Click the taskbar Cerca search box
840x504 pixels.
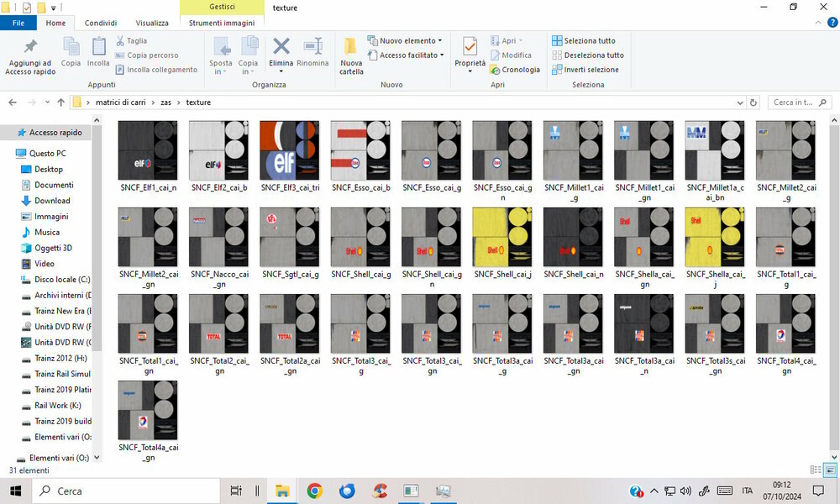[x=127, y=491]
